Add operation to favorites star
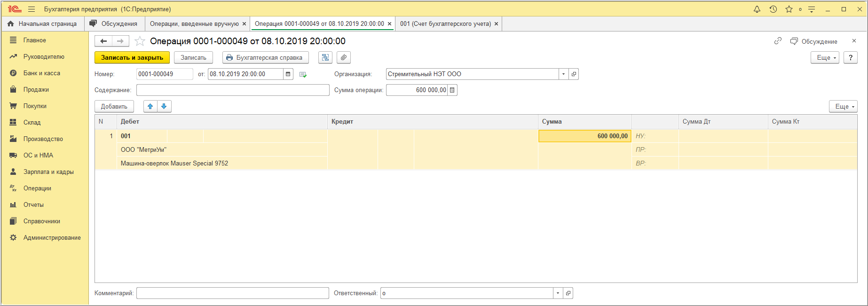The height and width of the screenshot is (306, 868). coord(140,41)
